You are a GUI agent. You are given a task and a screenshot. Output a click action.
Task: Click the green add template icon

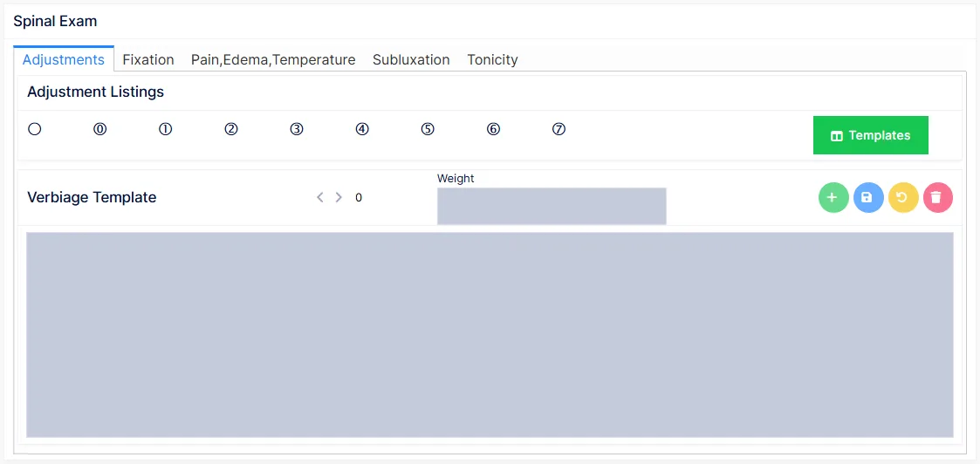tap(833, 197)
